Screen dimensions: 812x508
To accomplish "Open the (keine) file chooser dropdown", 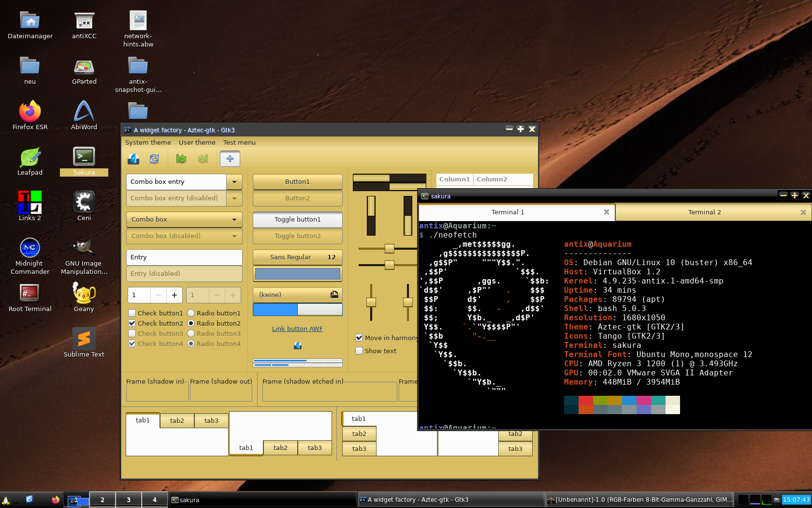I will coord(297,295).
